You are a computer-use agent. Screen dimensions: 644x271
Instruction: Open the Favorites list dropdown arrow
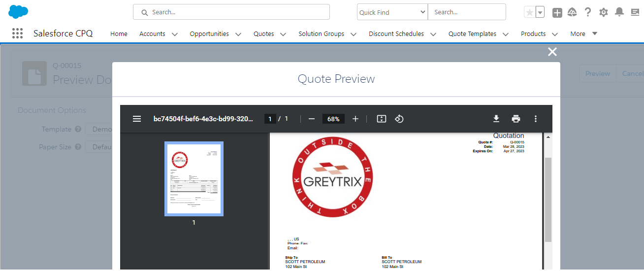[x=540, y=12]
